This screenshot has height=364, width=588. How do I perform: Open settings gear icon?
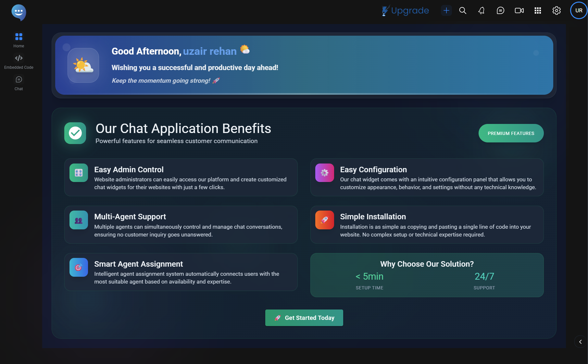coord(557,11)
